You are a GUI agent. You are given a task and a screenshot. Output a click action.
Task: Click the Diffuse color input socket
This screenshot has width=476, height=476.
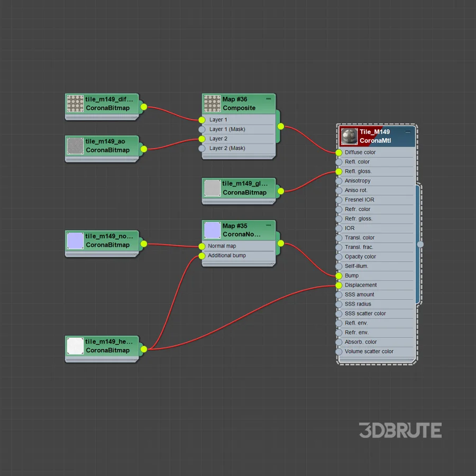click(339, 152)
